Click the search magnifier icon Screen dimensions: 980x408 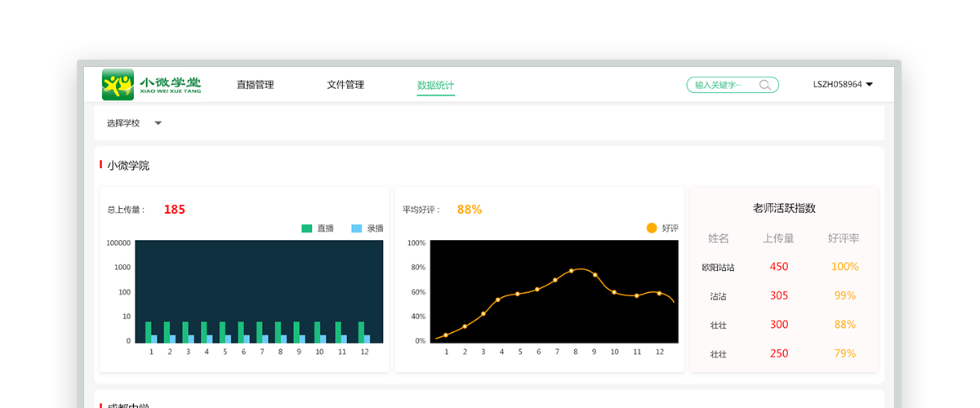765,85
